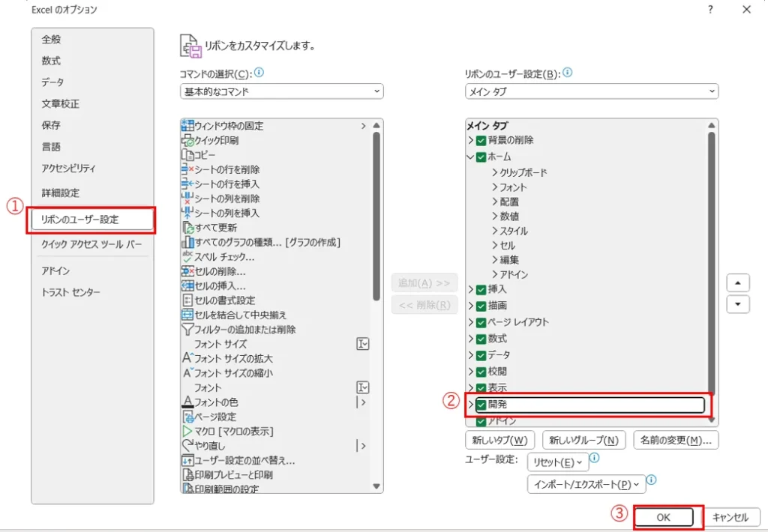Choose the セルの挿入 icon
The image size is (768, 532).
point(187,285)
